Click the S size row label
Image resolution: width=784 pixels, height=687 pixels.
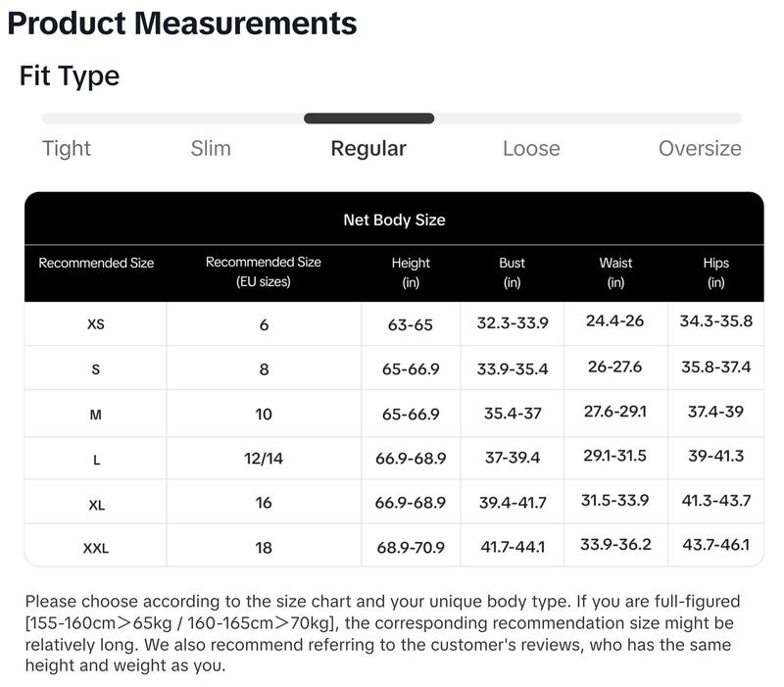point(95,369)
